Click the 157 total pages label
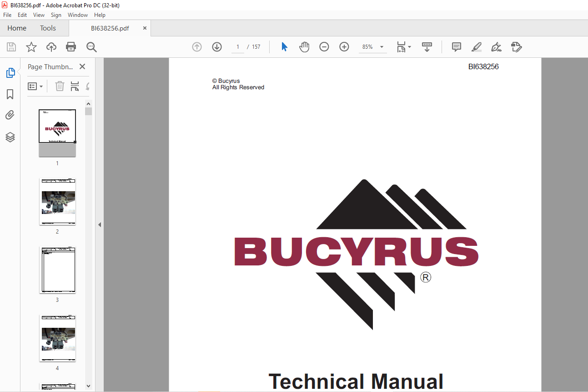Screen dimensions: 588x392 tap(256, 47)
